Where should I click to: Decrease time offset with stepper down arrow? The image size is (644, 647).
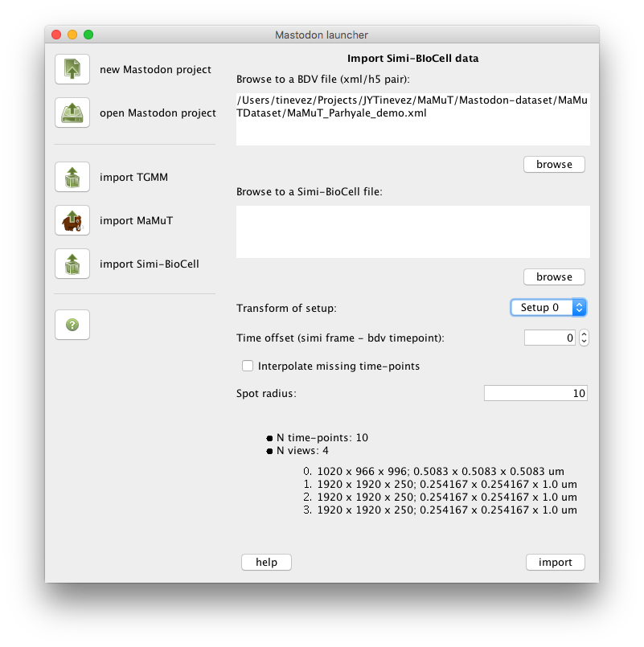(584, 342)
